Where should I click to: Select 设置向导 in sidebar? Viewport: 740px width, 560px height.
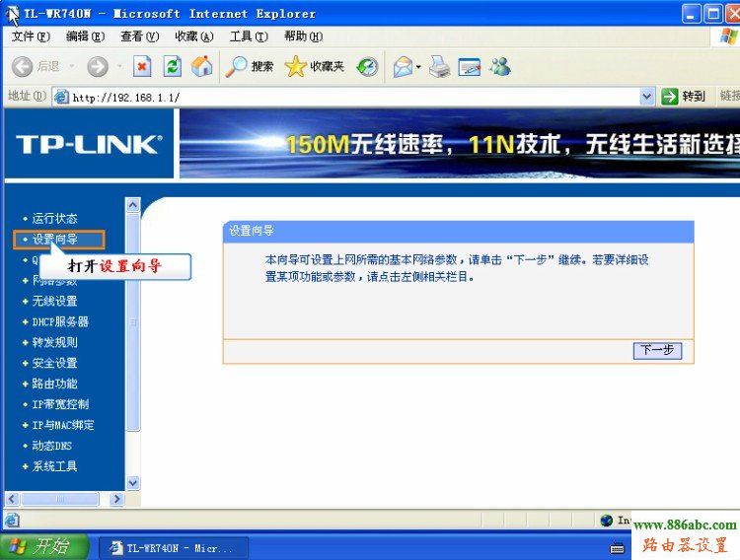54,240
